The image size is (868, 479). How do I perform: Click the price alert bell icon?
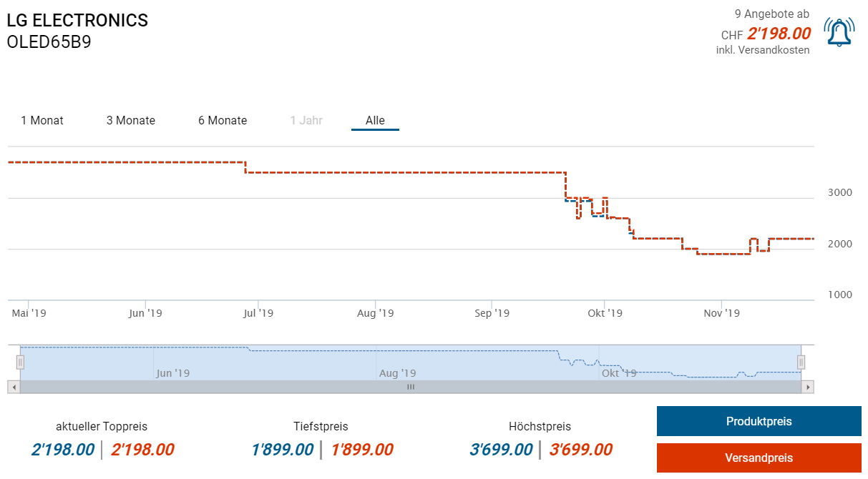tap(839, 32)
